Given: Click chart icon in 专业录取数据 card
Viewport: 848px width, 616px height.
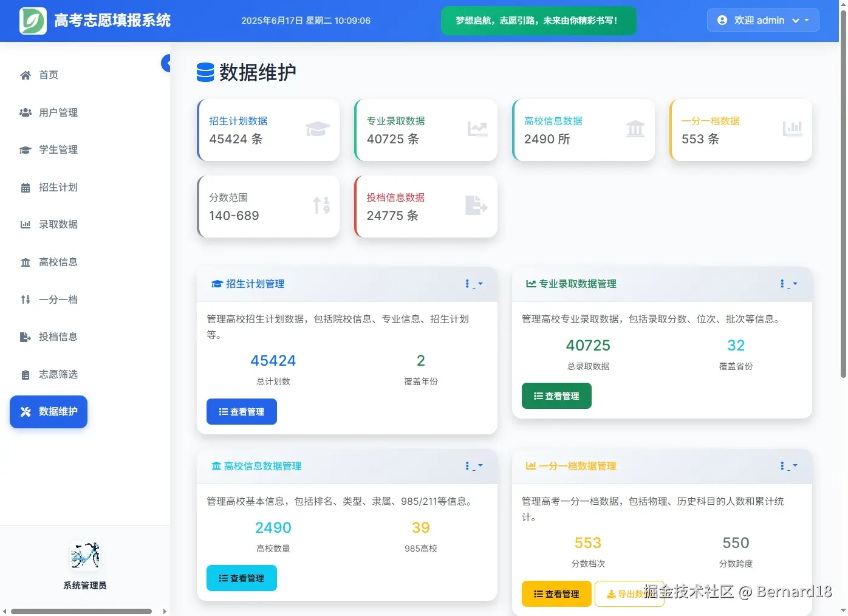Looking at the screenshot, I should [x=477, y=129].
